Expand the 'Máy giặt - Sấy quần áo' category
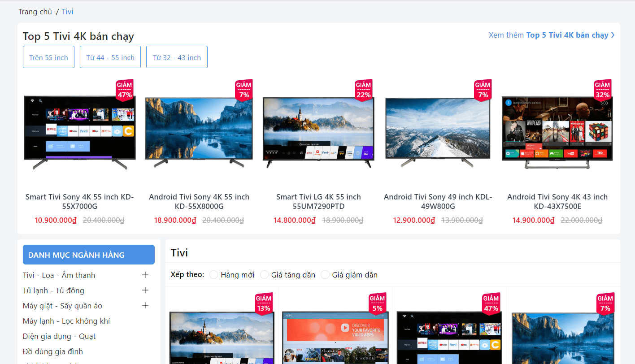Image resolution: width=635 pixels, height=364 pixels. 145,305
